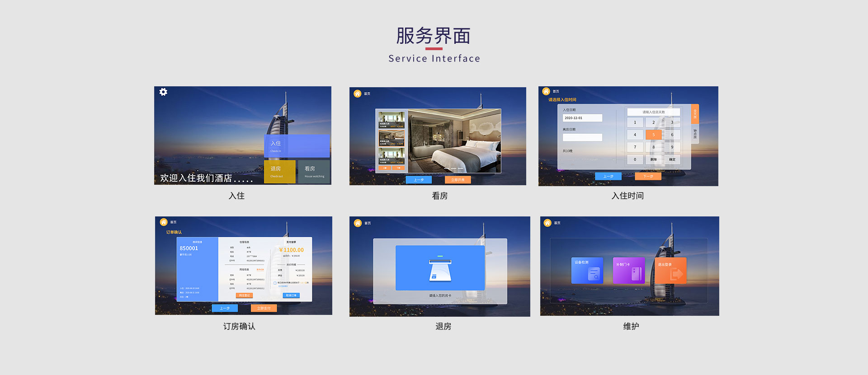The height and width of the screenshot is (375, 868).
Task: Open the 设备检测 maintenance tile
Action: (587, 271)
